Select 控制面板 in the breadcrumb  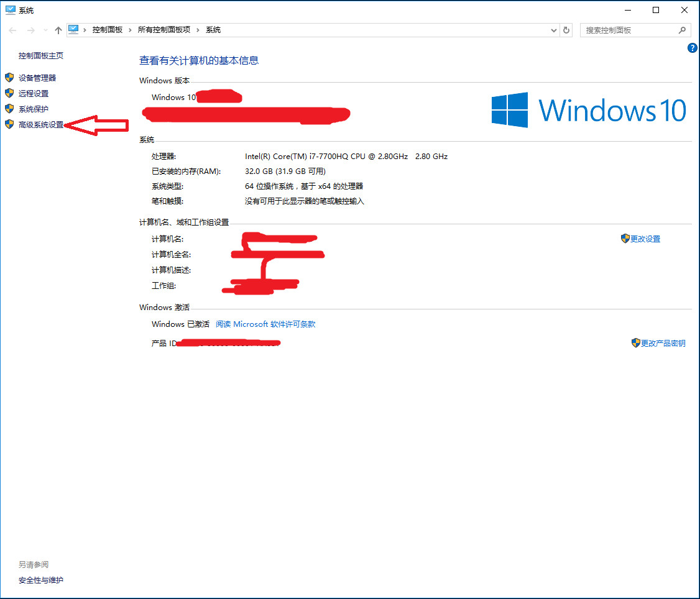pos(108,30)
